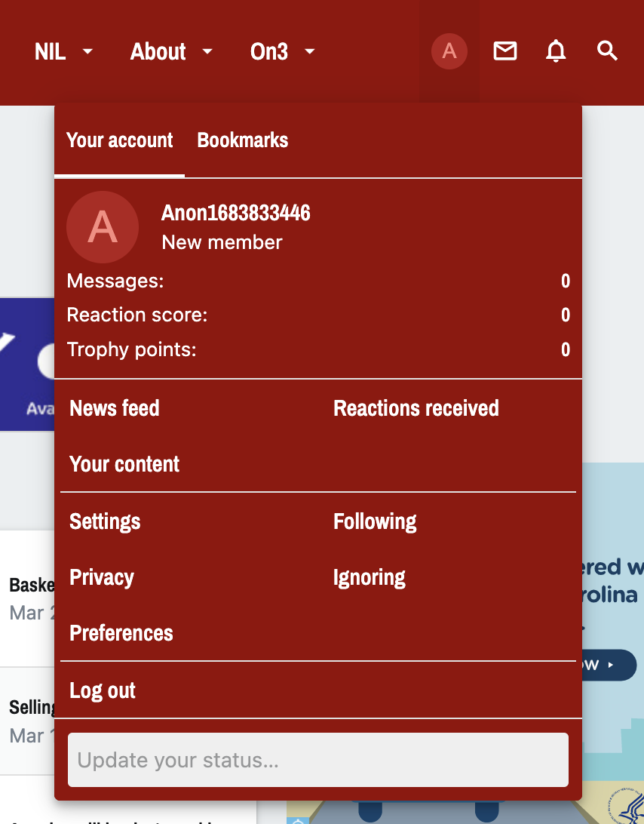This screenshot has width=644, height=824.
Task: Select the Your account tab
Action: coord(120,140)
